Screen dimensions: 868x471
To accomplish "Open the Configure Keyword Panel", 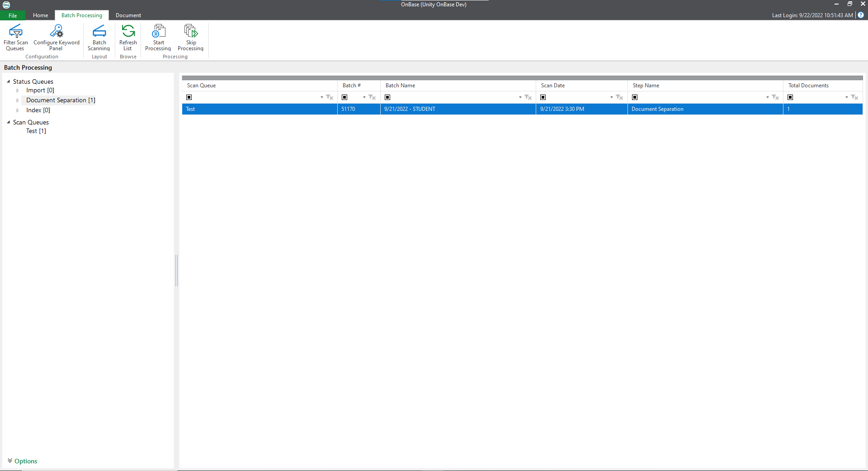I will tap(56, 37).
